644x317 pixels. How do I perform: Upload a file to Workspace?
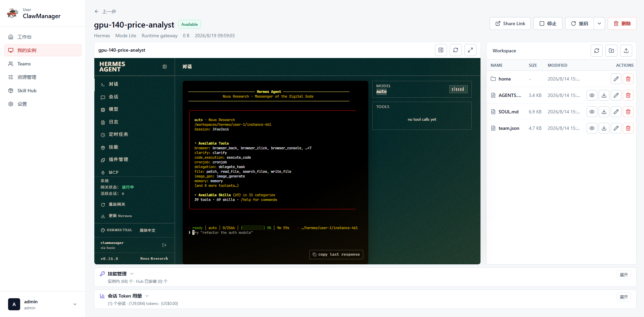click(626, 51)
